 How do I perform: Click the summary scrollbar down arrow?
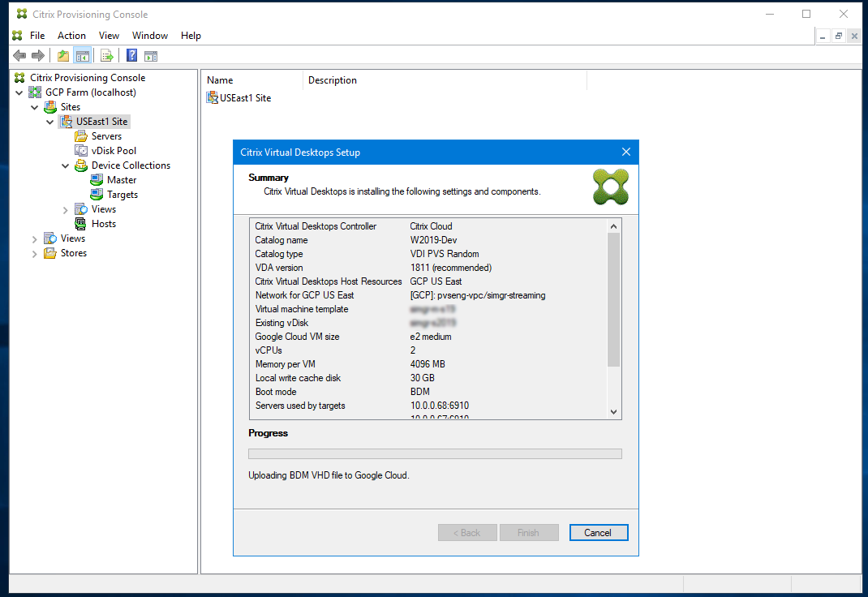click(x=614, y=411)
